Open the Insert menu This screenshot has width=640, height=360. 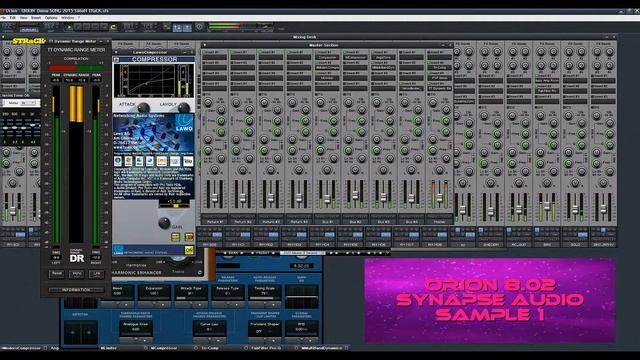(x=36, y=18)
